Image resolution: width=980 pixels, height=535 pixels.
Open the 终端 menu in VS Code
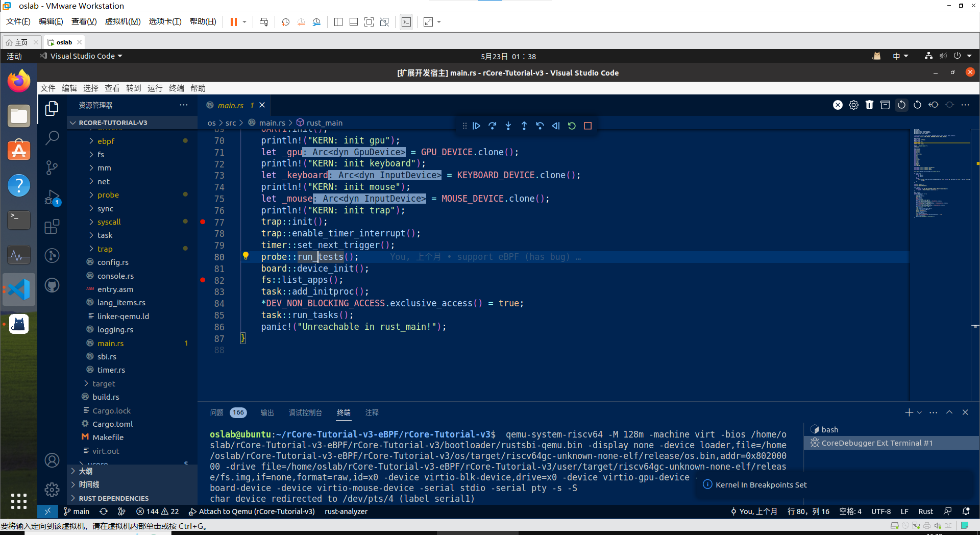[177, 88]
